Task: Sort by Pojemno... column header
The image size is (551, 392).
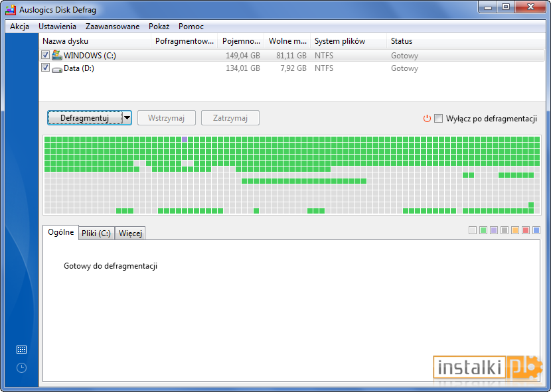Action: coord(241,41)
